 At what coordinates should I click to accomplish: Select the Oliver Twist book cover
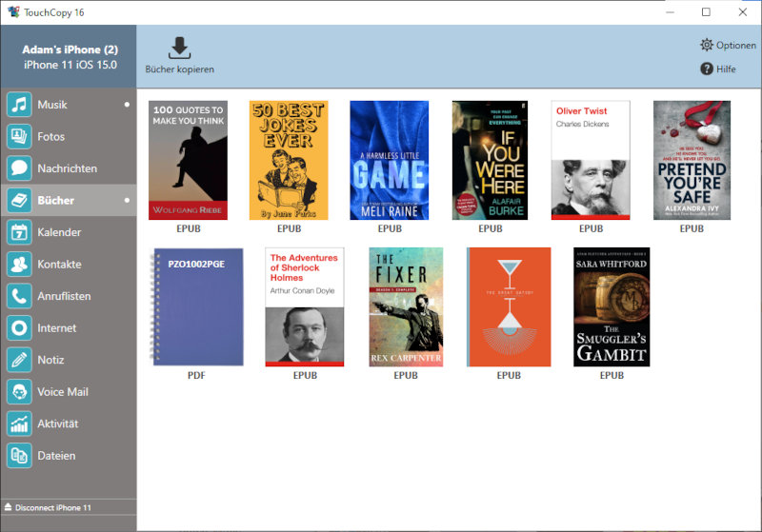[591, 160]
